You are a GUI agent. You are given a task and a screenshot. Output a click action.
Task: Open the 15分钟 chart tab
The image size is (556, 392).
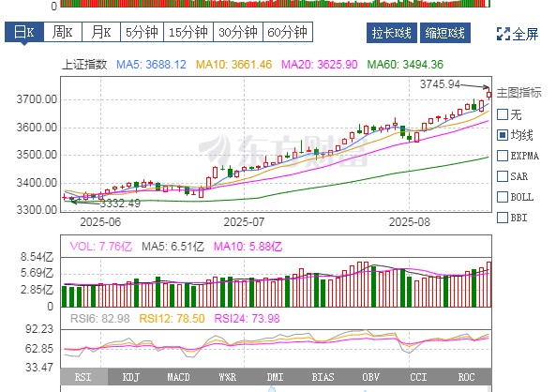tap(188, 32)
